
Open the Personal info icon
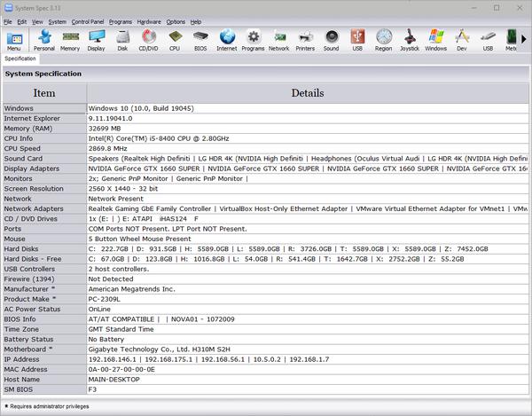[44, 41]
